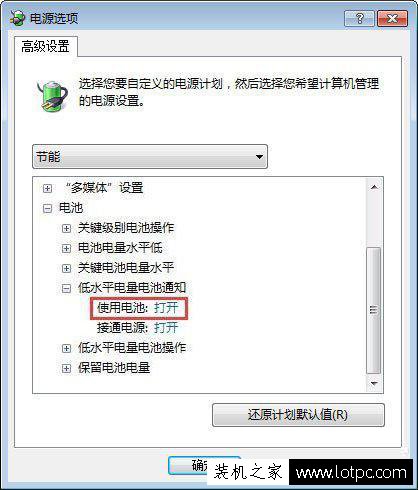The width and height of the screenshot is (418, 490).
Task: Click the help question mark button
Action: coord(359,18)
